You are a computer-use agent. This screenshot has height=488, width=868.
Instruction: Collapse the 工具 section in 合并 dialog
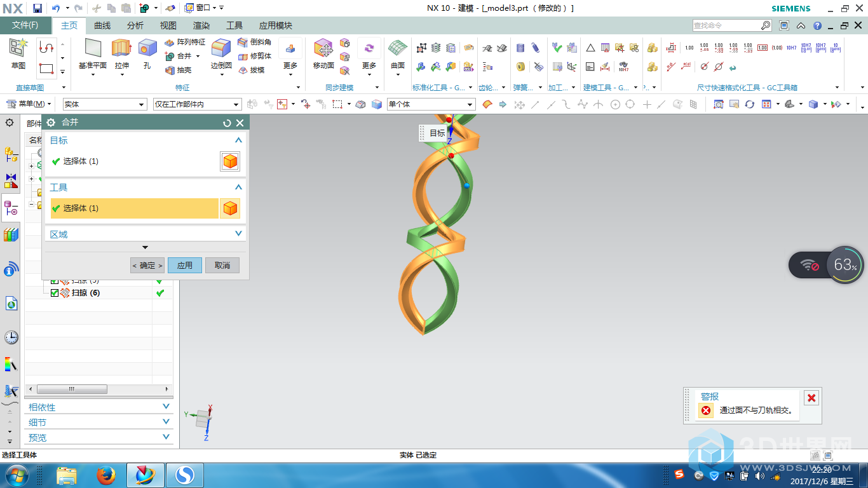pyautogui.click(x=239, y=187)
